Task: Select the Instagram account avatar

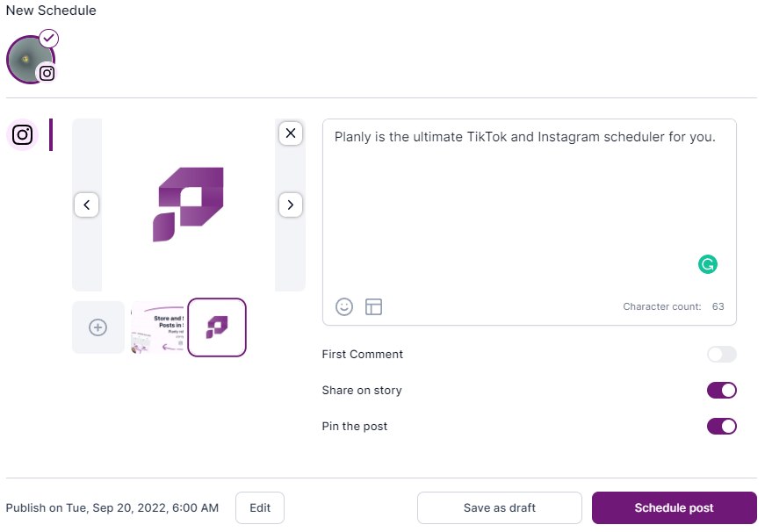Action: point(30,60)
